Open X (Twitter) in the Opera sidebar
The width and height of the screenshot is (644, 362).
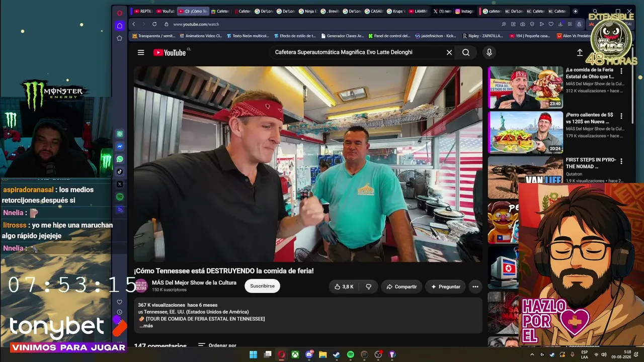120,184
